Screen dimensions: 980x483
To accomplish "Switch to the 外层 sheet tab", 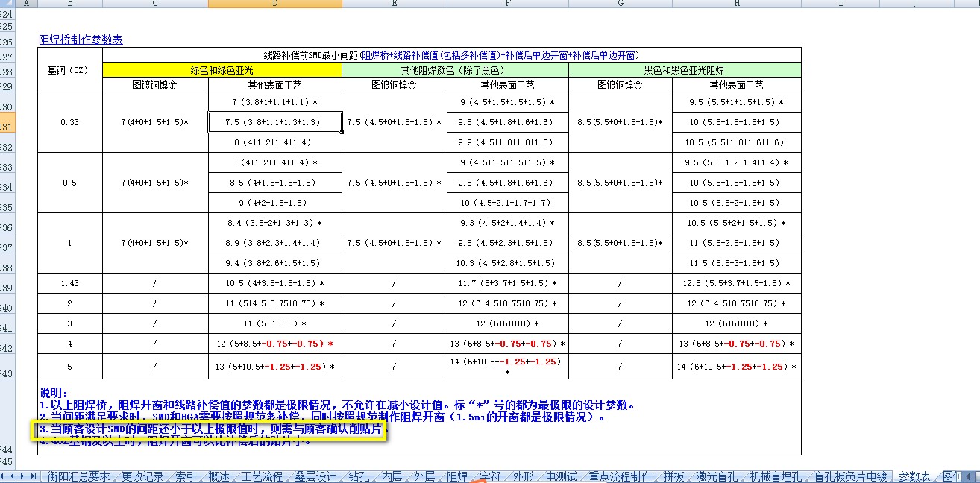I will (x=424, y=476).
